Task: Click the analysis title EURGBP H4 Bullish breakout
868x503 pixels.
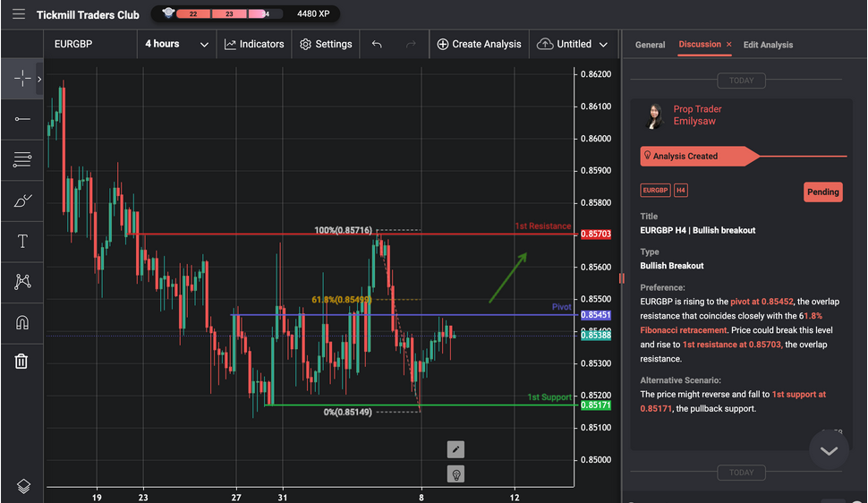Action: click(697, 230)
